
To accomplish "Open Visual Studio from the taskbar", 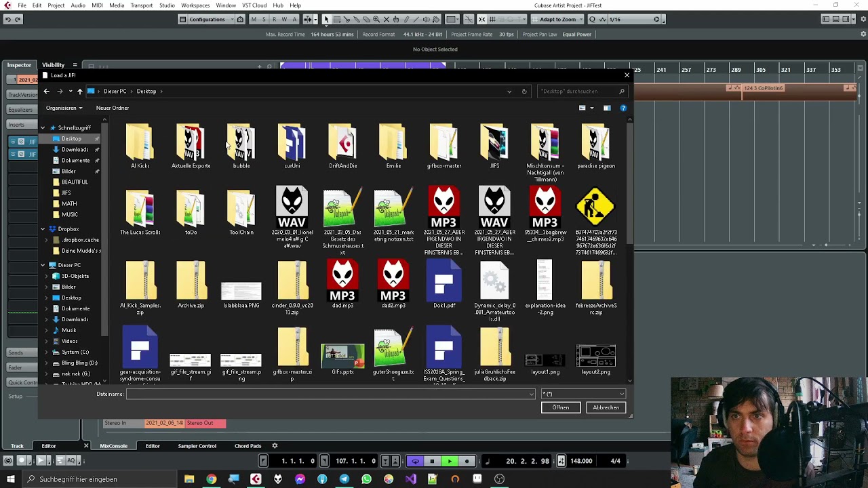I will pyautogui.click(x=411, y=479).
